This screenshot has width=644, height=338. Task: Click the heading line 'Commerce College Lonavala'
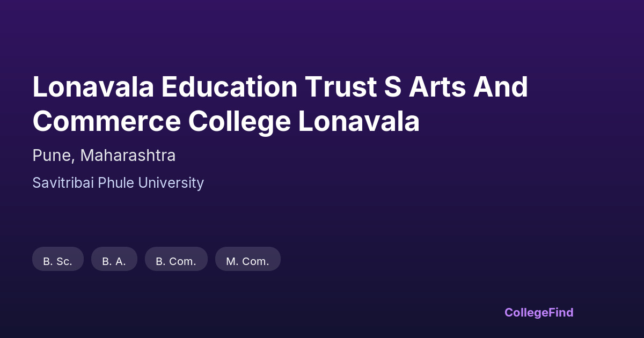(226, 122)
